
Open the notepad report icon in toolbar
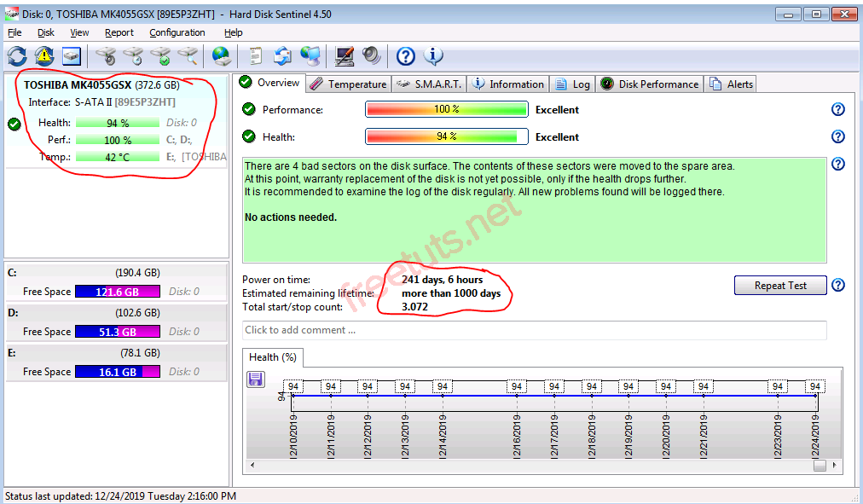(x=254, y=56)
